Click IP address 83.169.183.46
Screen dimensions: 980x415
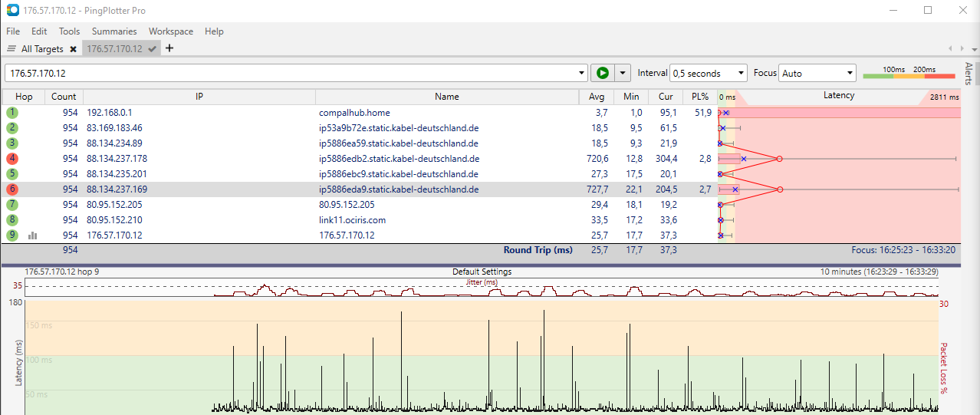(114, 128)
